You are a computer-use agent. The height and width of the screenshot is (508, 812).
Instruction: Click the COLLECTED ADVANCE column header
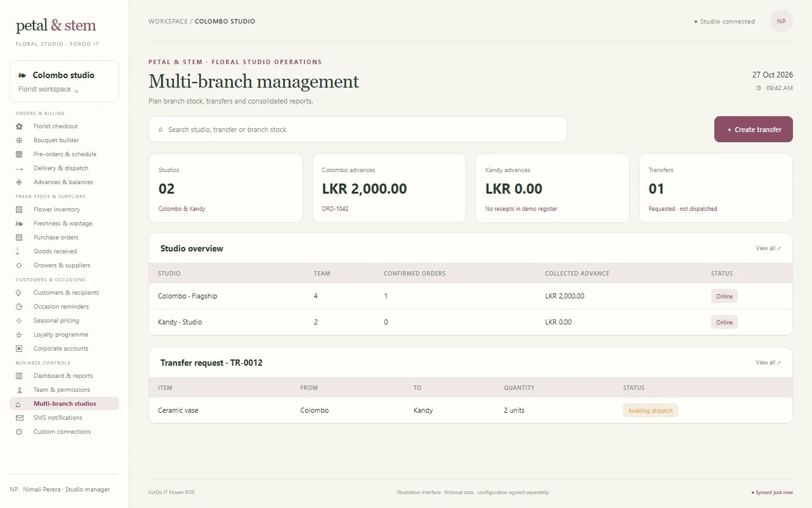click(x=577, y=274)
